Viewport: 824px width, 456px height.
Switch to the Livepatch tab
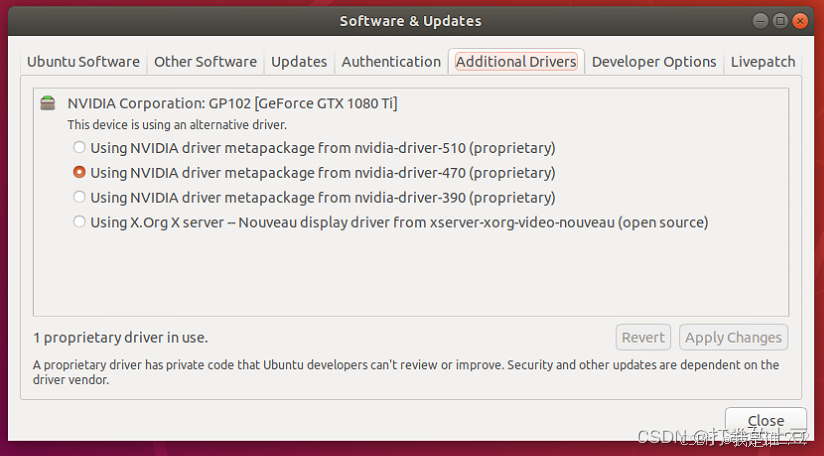763,62
